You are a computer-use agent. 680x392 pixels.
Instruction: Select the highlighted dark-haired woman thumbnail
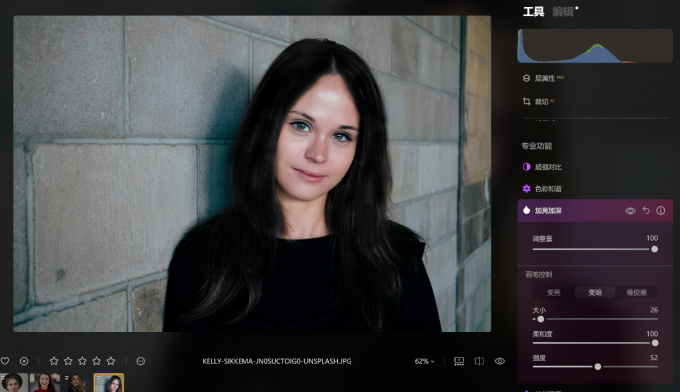[x=109, y=382]
